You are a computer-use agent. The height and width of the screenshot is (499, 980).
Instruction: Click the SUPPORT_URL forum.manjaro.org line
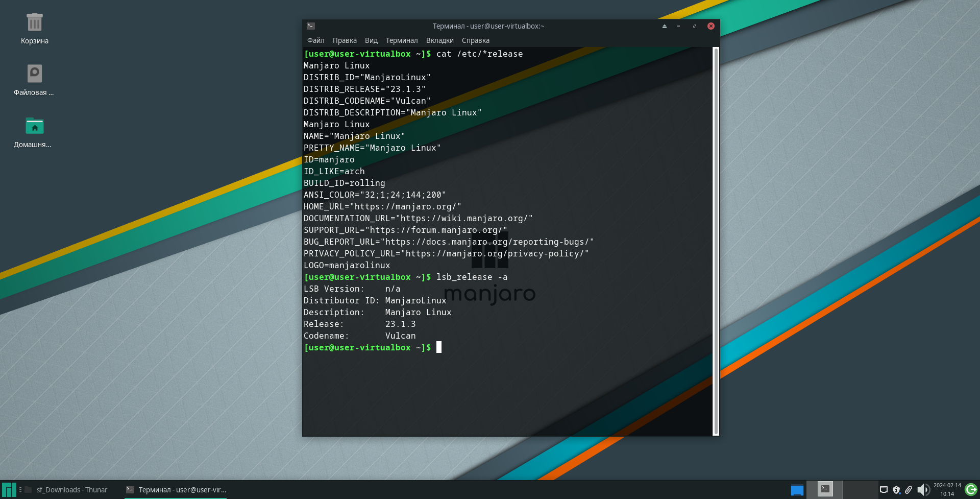click(405, 230)
